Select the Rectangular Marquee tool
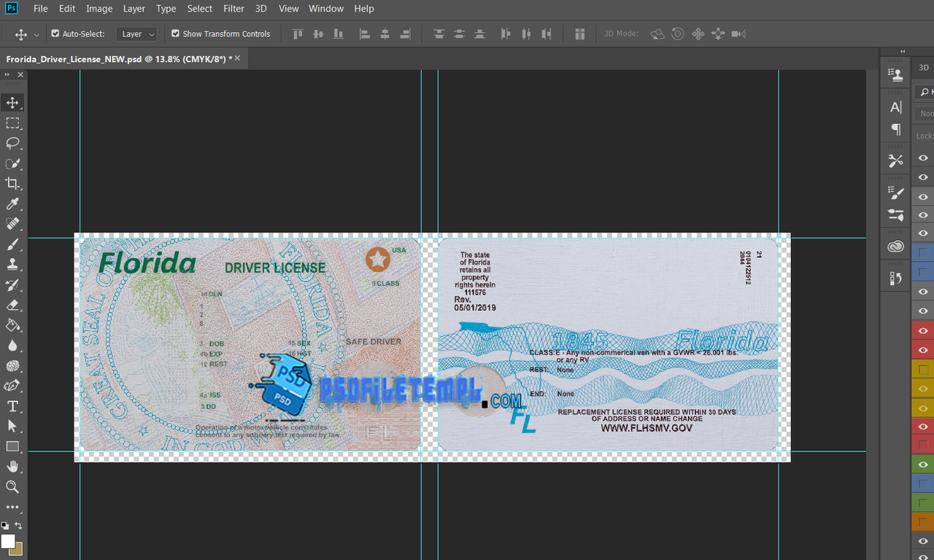Image resolution: width=934 pixels, height=560 pixels. pyautogui.click(x=13, y=123)
